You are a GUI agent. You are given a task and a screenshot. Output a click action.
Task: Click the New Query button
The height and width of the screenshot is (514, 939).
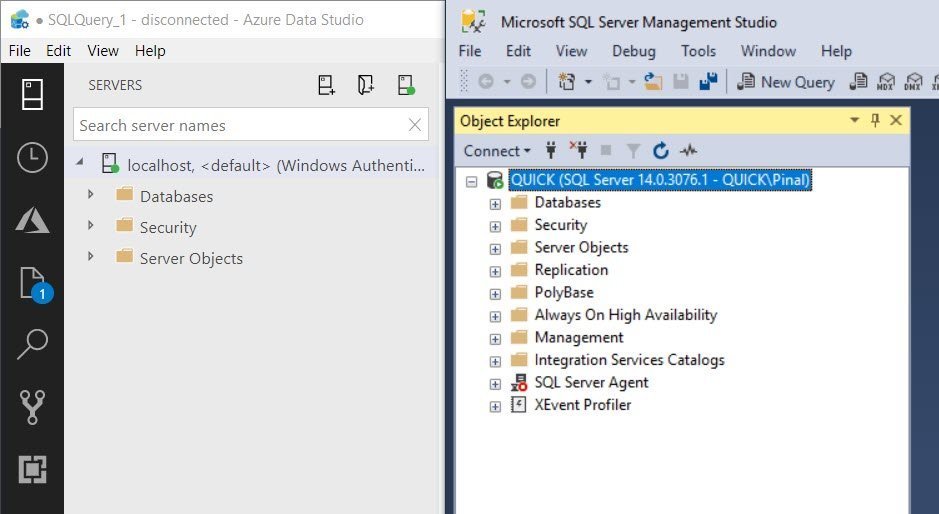pyautogui.click(x=786, y=82)
